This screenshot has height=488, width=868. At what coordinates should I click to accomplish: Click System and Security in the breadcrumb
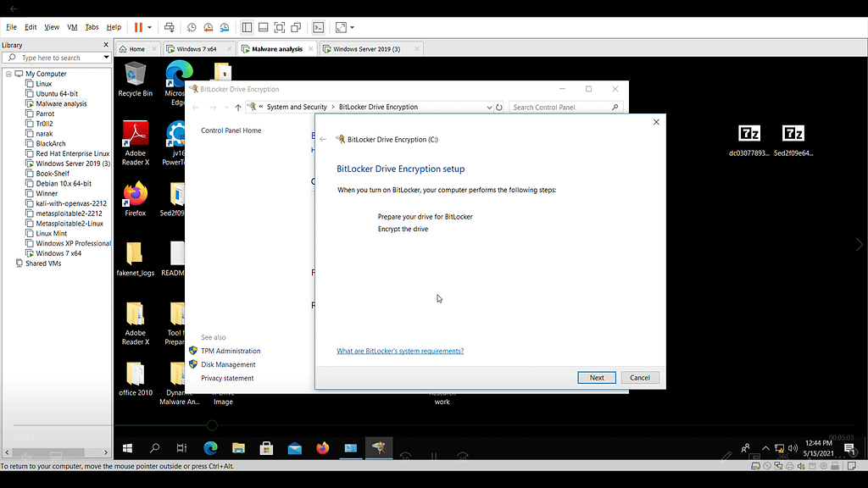click(x=297, y=107)
